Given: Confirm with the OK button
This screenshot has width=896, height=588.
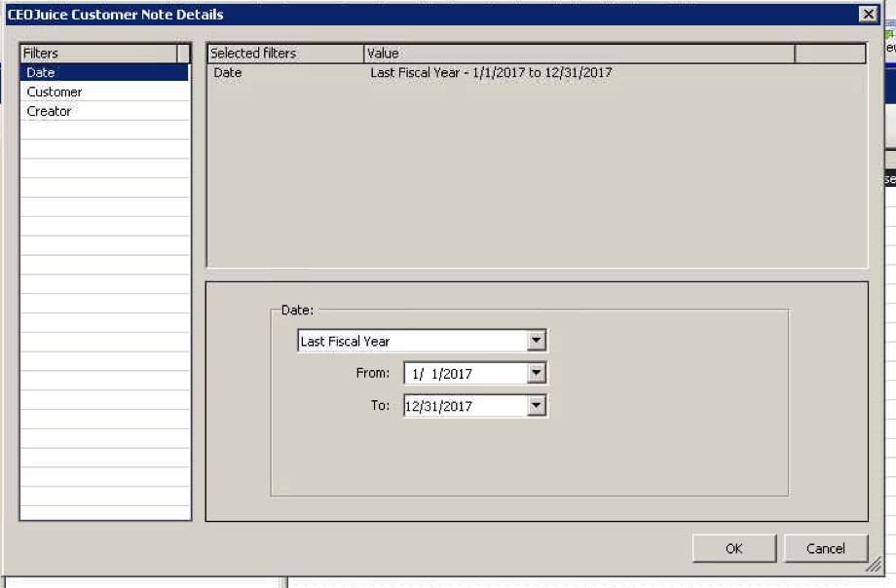Looking at the screenshot, I should (x=734, y=548).
